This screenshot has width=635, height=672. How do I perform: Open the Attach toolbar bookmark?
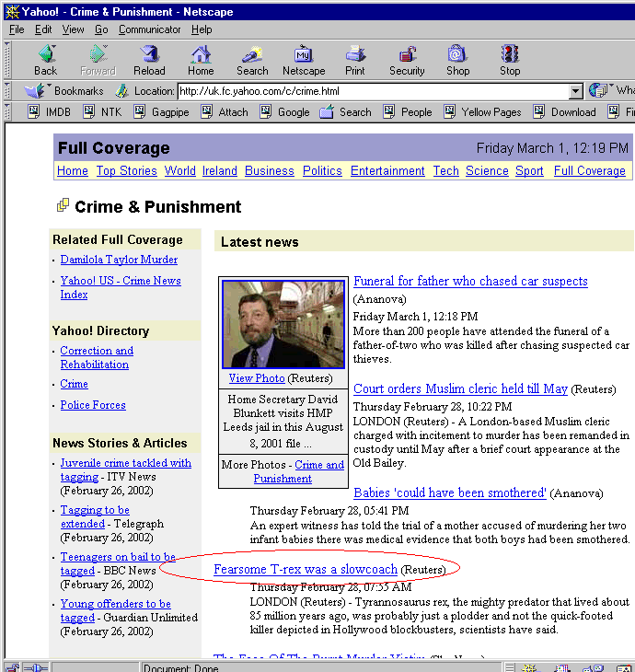click(x=225, y=112)
